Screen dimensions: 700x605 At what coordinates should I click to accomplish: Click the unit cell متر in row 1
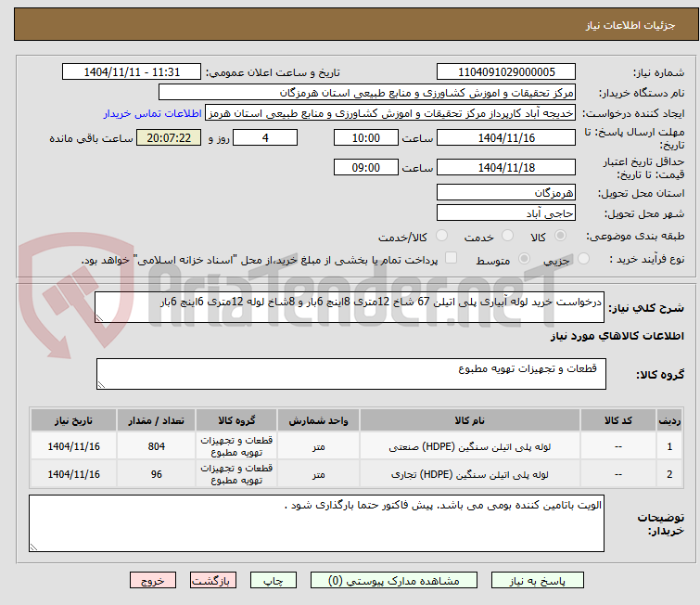(x=318, y=446)
